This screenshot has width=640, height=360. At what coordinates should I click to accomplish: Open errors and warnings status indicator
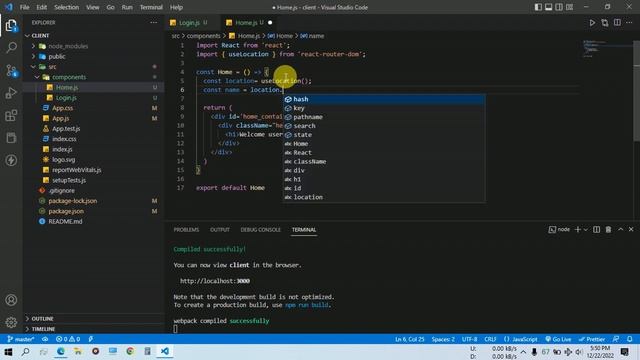point(68,339)
